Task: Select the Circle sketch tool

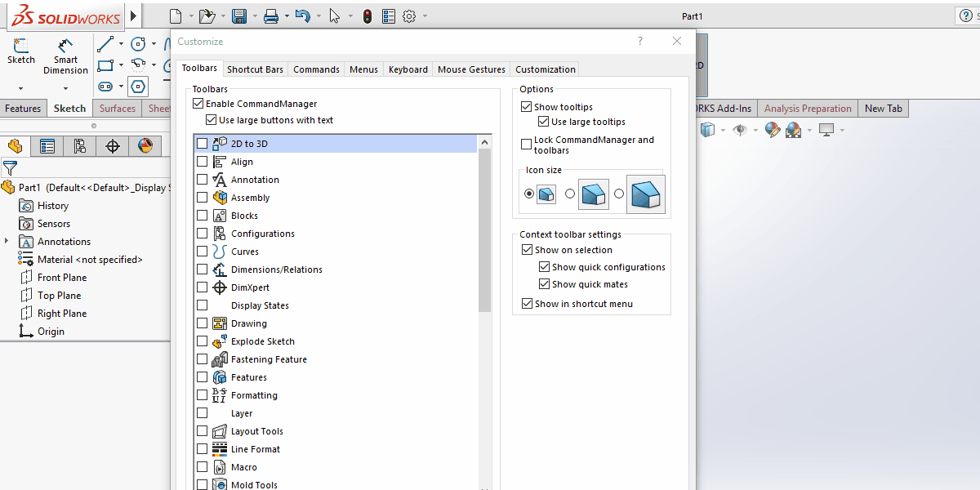Action: click(x=138, y=44)
